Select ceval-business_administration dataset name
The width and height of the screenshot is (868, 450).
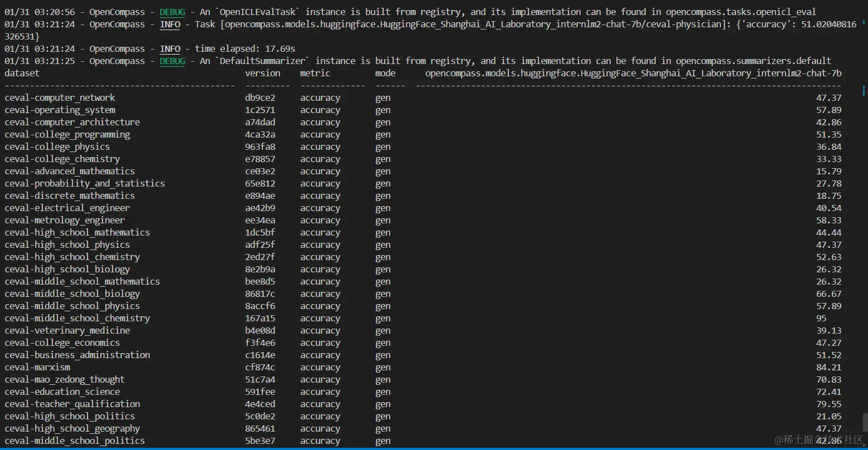tap(77, 355)
